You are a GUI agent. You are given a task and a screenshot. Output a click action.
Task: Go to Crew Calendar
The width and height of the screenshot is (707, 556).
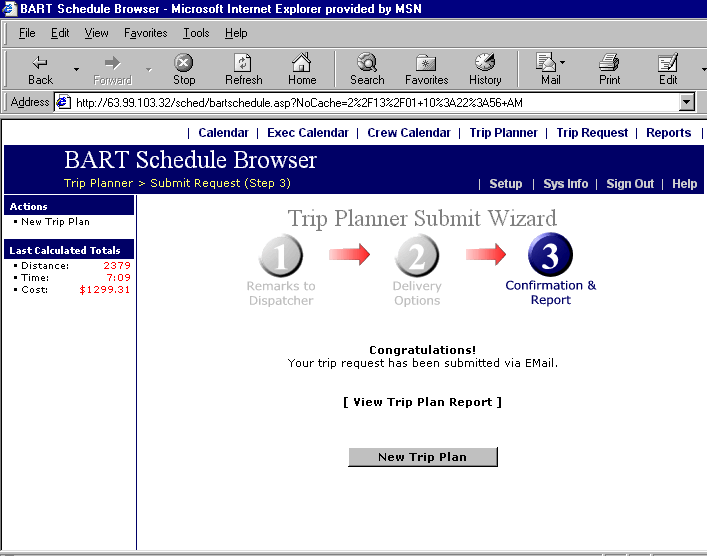pyautogui.click(x=409, y=133)
